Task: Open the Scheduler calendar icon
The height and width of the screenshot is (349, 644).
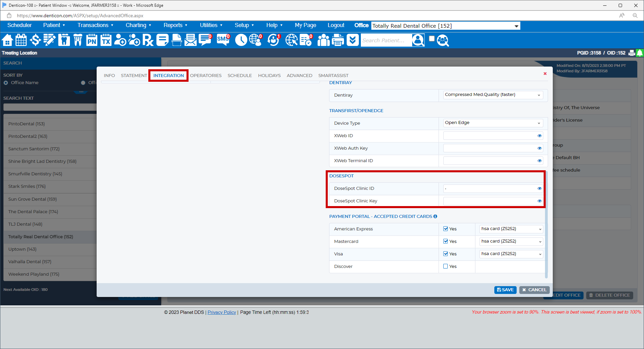Action: click(21, 40)
